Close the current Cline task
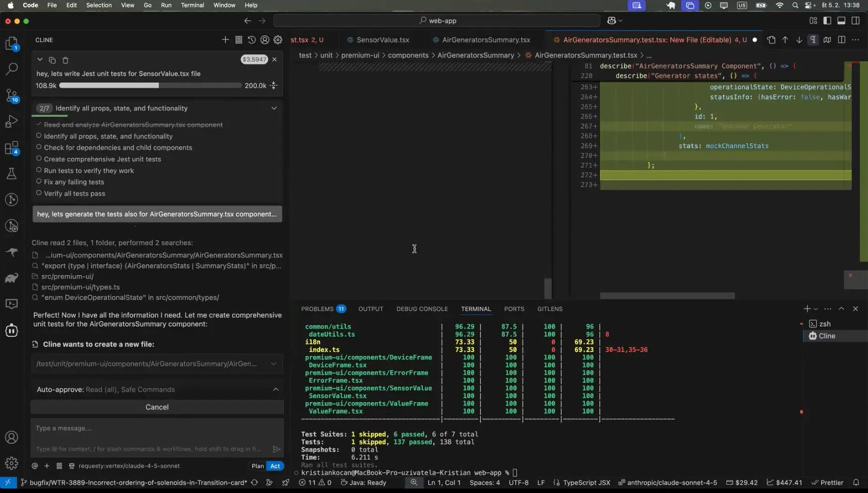Image resolution: width=868 pixels, height=493 pixels. 274,60
